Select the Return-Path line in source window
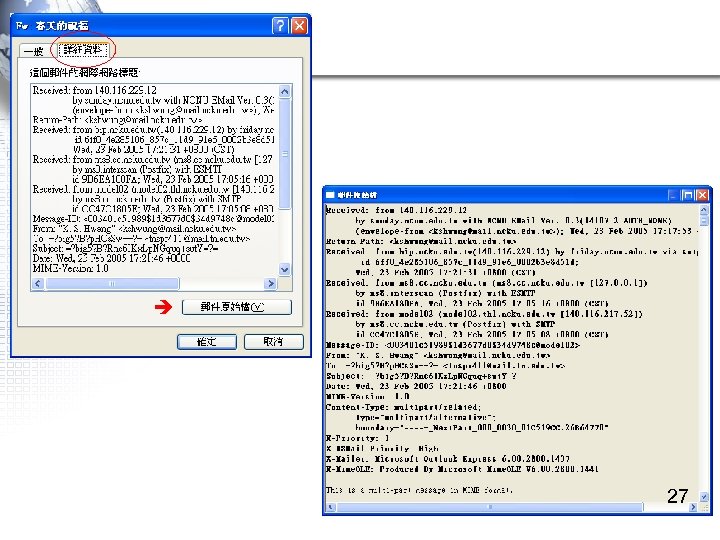 click(x=421, y=241)
